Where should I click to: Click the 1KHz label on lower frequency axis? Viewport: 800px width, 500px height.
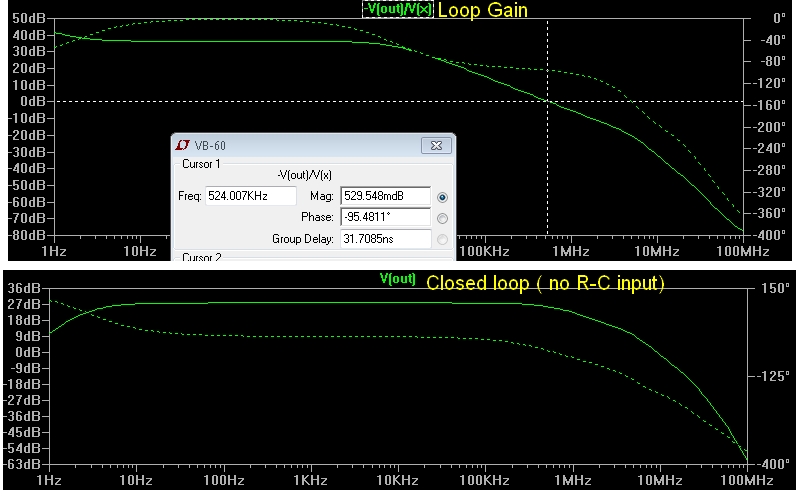pyautogui.click(x=310, y=480)
